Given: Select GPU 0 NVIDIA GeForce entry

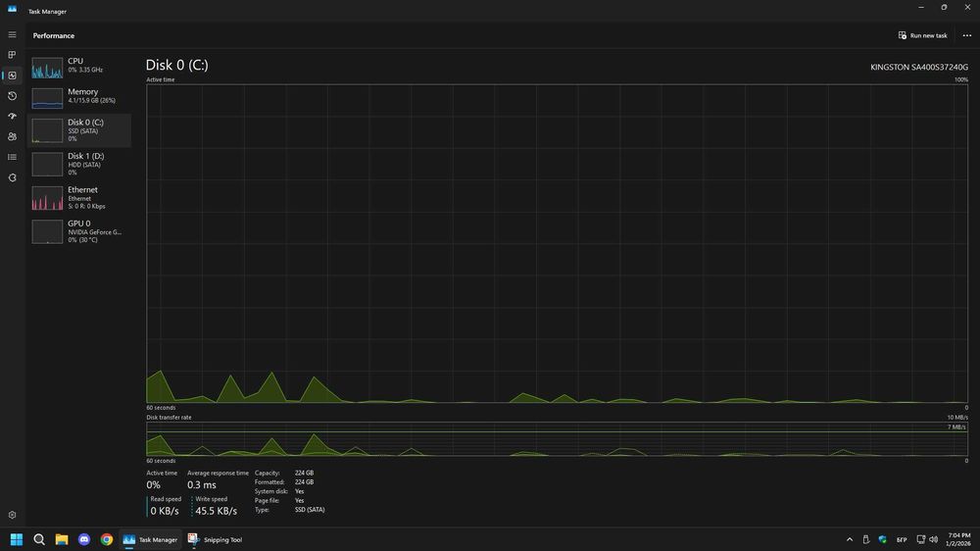Looking at the screenshot, I should pyautogui.click(x=79, y=231).
